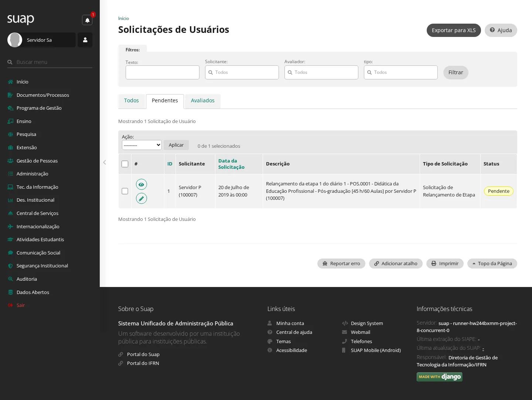Click the Filtrar button
This screenshot has height=400, width=532.
[456, 72]
